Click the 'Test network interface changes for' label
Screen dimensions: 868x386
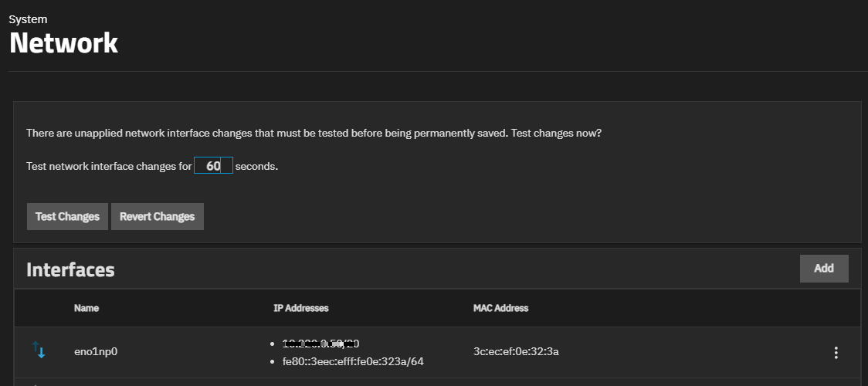click(x=108, y=167)
